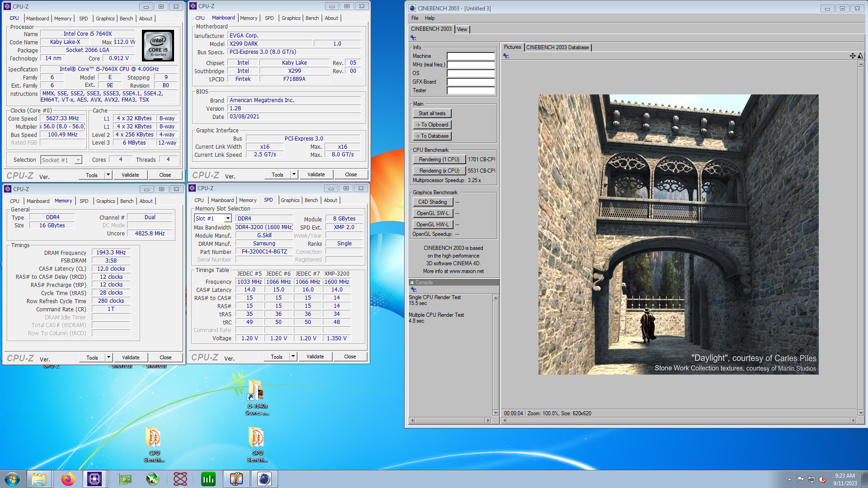Viewport: 868px width, 488px height.
Task: Click the green jet-emblem icon in the taskbar
Action: 152,479
